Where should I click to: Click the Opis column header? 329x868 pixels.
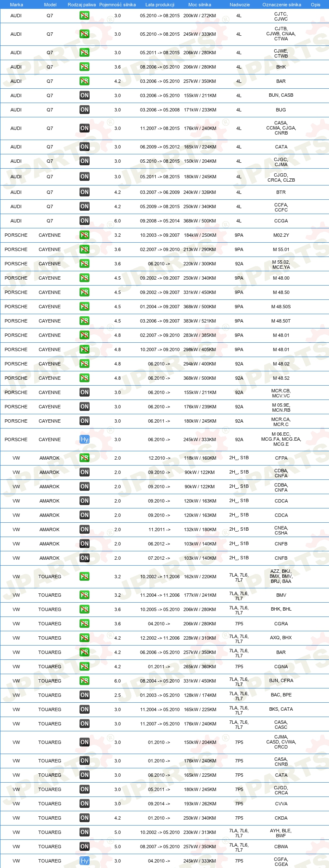(315, 5)
